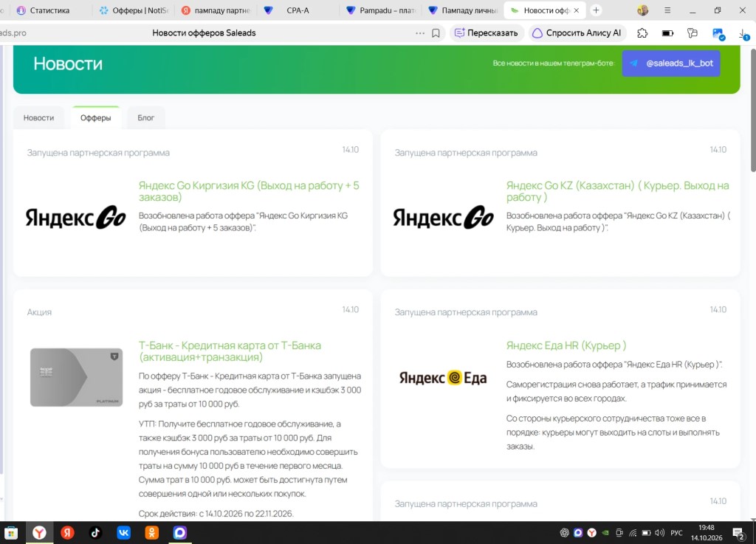Screen dimensions: 756x544
Task: Launch Odnoklassniki from the taskbar
Action: (x=152, y=532)
